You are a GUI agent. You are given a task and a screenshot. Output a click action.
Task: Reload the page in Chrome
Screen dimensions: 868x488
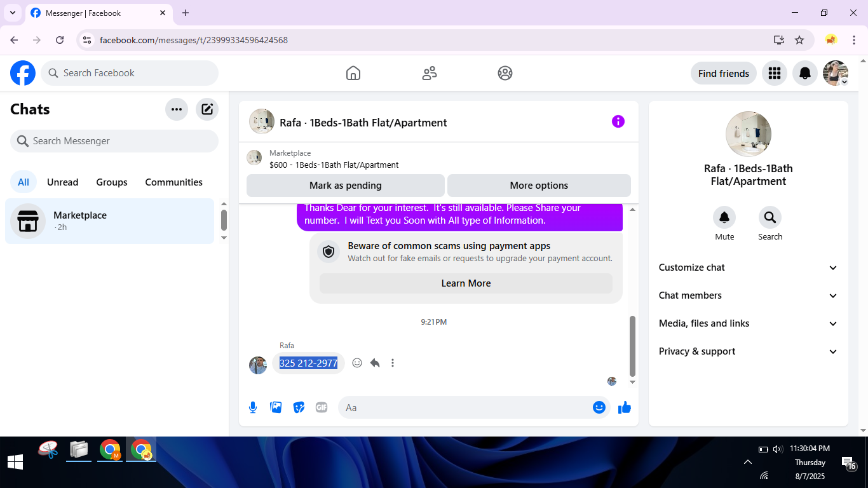tap(60, 40)
